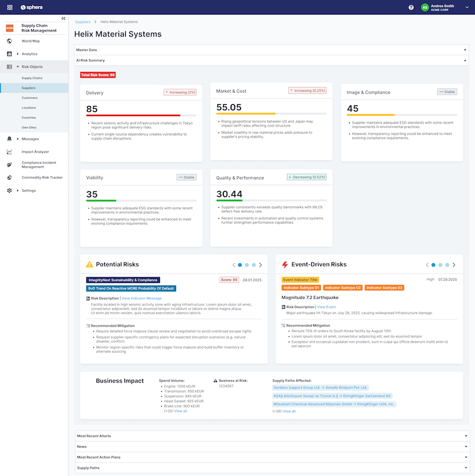The image size is (475, 476).
Task: Click the Quality & Performance Decreasing badge
Action: (307, 177)
